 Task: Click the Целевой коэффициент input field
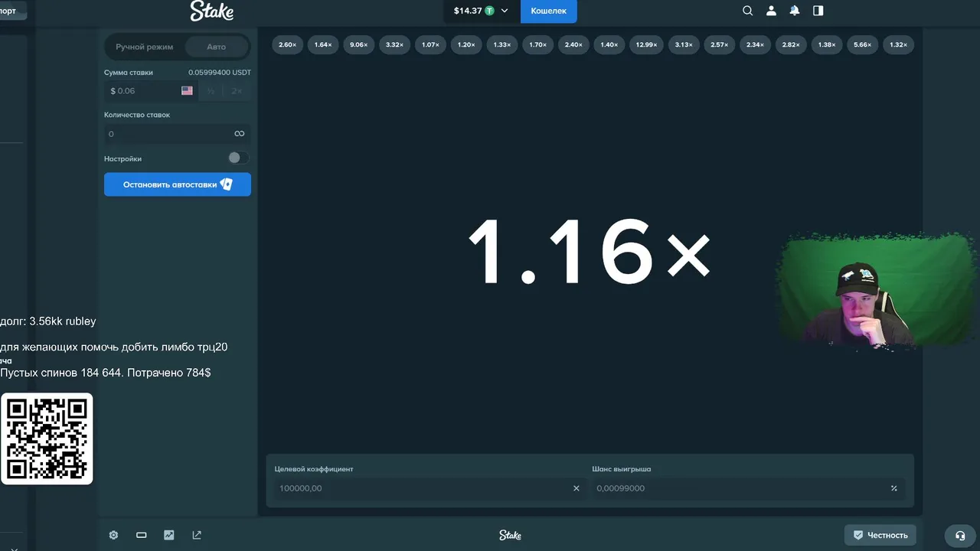pyautogui.click(x=430, y=488)
